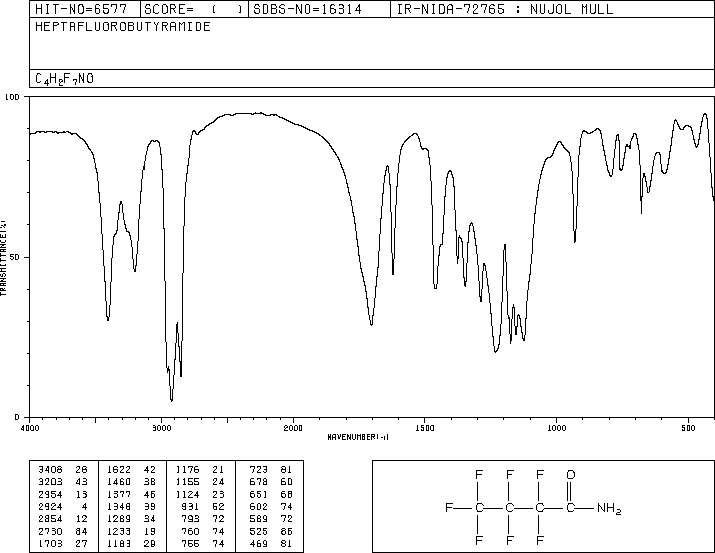This screenshot has height=553, width=715.
Task: Click the NH2 group in the structure
Action: [x=609, y=508]
